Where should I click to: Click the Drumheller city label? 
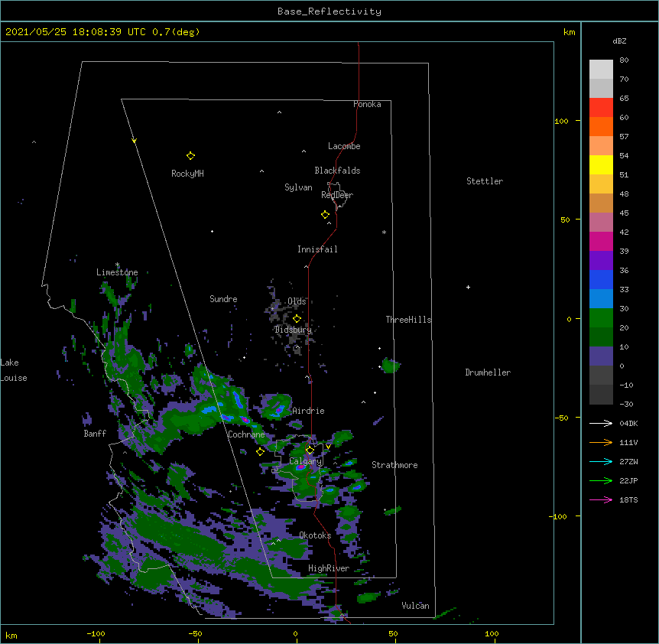click(x=488, y=372)
